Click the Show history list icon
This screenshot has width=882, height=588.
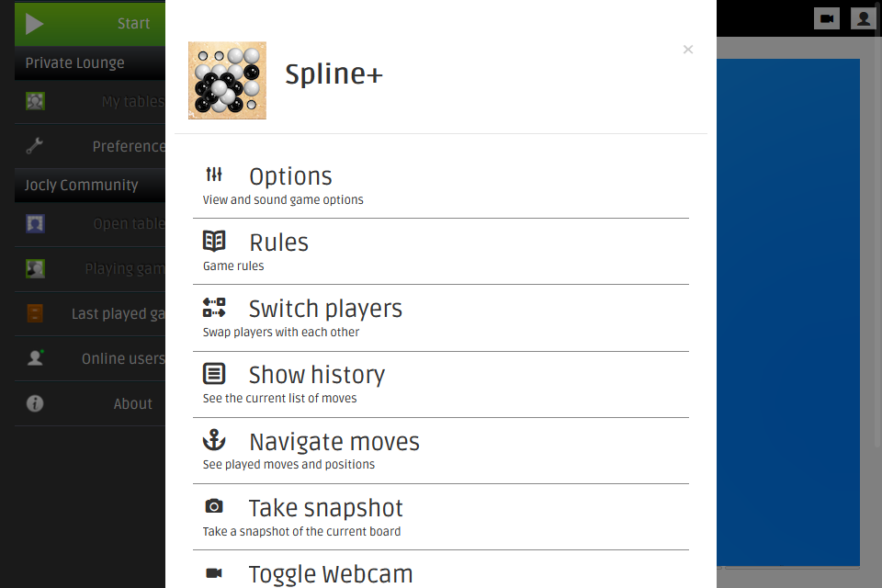[214, 374]
